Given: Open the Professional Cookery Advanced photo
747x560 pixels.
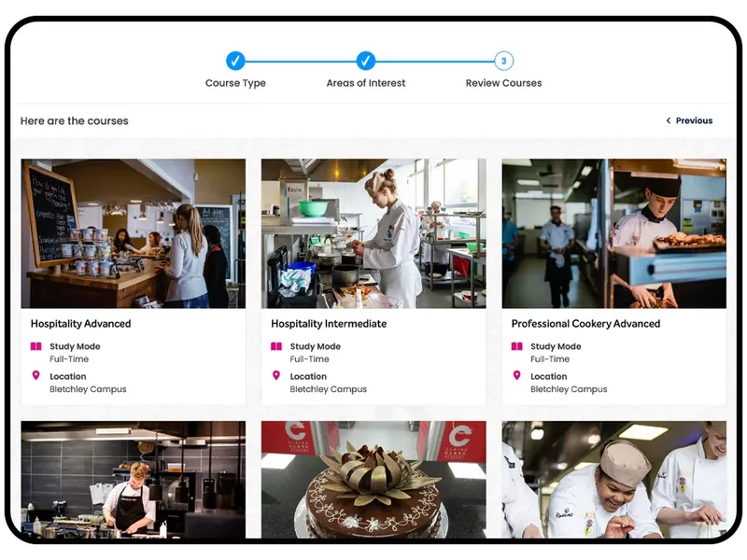Looking at the screenshot, I should click(613, 233).
